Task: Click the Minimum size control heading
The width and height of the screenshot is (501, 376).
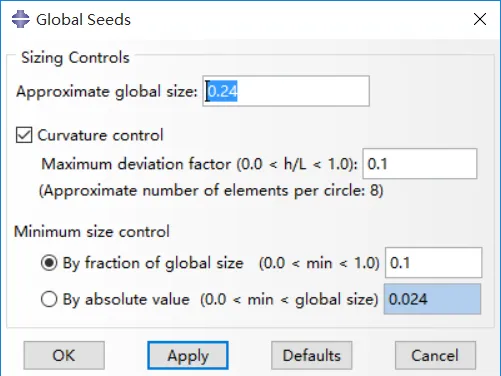Action: [x=92, y=231]
